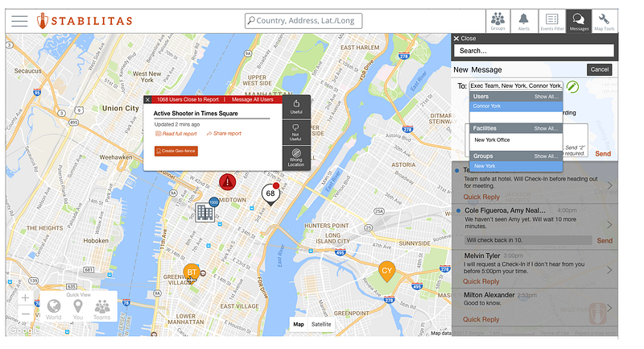Flag report as Wrong Location
This screenshot has height=349, width=644.
296,158
